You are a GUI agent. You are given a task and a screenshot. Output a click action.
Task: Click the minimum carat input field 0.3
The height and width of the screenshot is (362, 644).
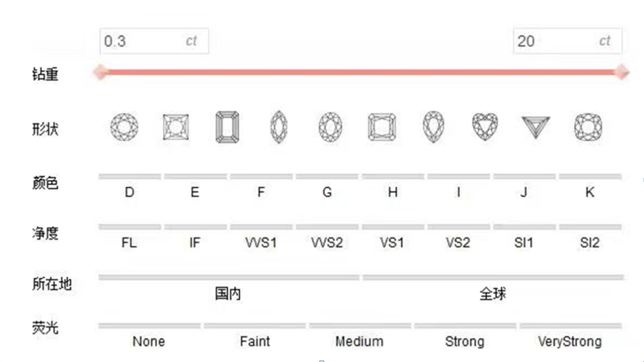point(154,41)
